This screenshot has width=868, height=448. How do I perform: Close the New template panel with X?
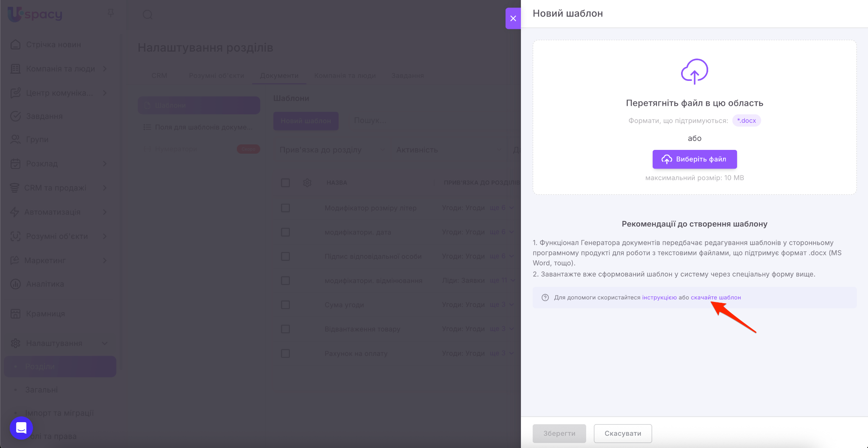tap(513, 18)
